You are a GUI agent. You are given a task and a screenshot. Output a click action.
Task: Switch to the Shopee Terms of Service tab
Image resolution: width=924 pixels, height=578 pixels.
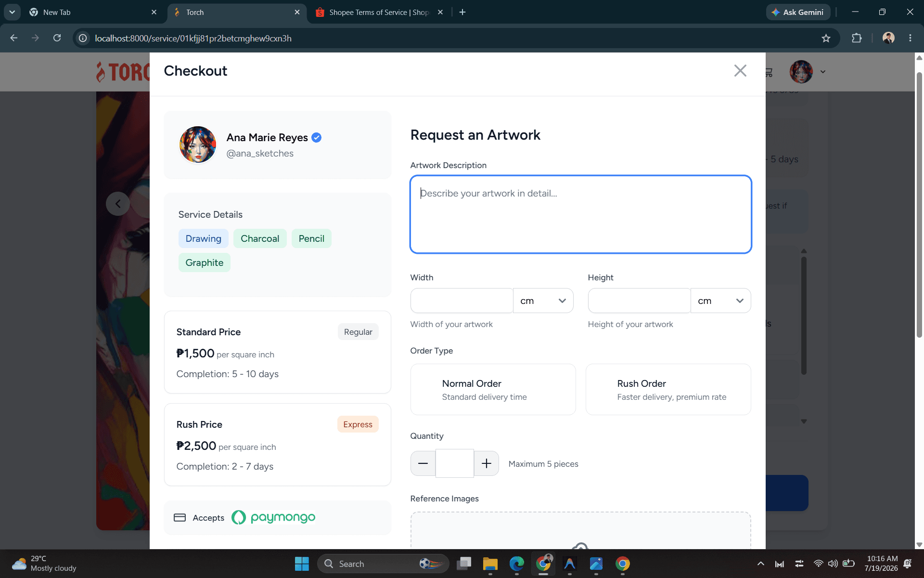click(x=379, y=12)
